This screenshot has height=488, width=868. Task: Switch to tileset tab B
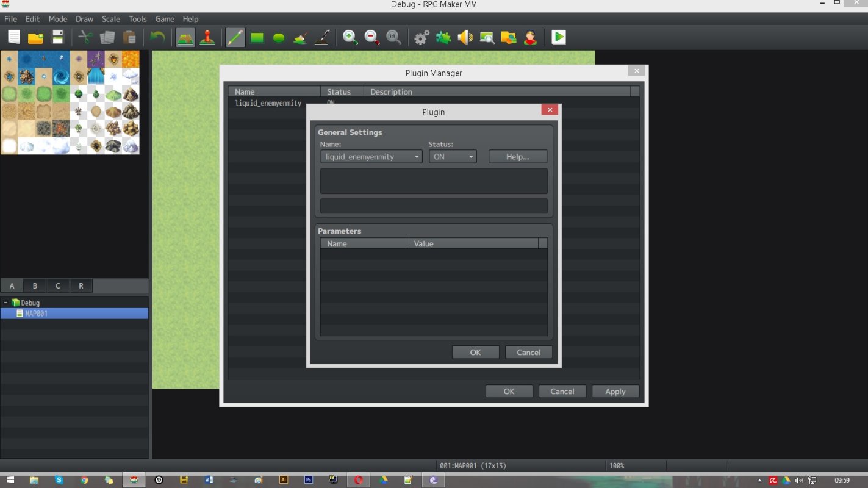tap(35, 285)
